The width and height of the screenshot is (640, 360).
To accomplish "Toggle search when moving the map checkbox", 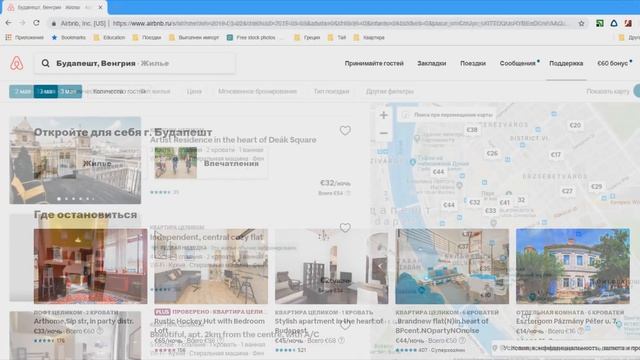I will (x=405, y=115).
